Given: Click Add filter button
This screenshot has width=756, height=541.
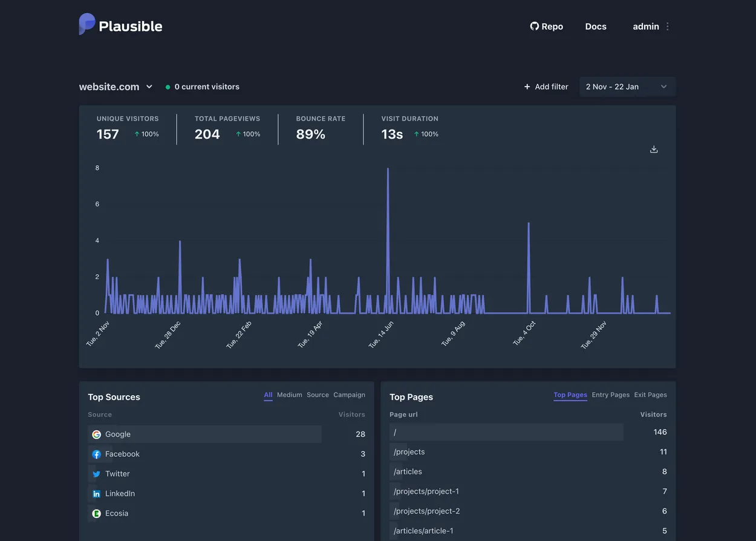Looking at the screenshot, I should (x=546, y=87).
